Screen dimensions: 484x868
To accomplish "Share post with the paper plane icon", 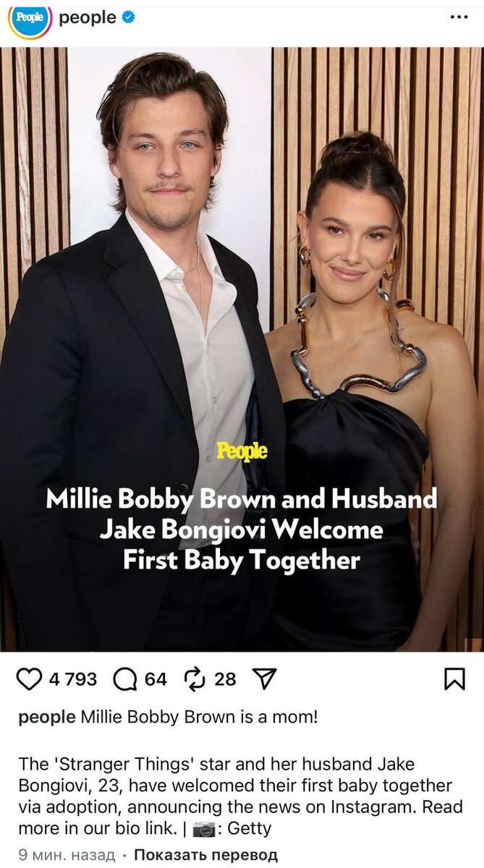I will click(264, 678).
